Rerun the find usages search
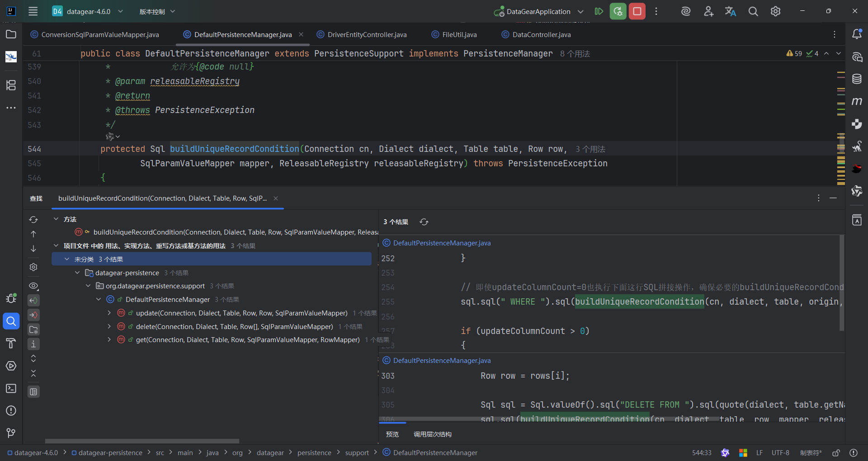 click(33, 219)
